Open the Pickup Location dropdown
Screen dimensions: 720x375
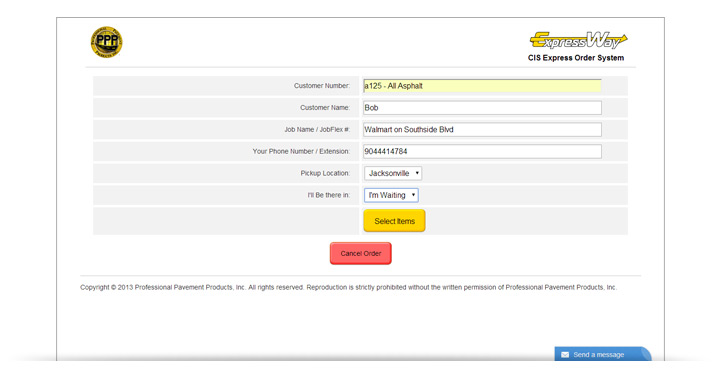(x=393, y=173)
